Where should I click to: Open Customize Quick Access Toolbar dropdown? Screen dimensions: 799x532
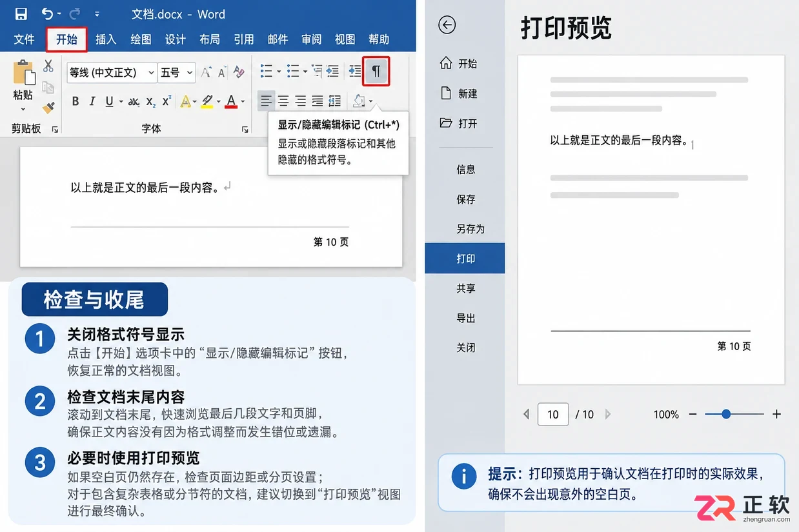tap(97, 14)
